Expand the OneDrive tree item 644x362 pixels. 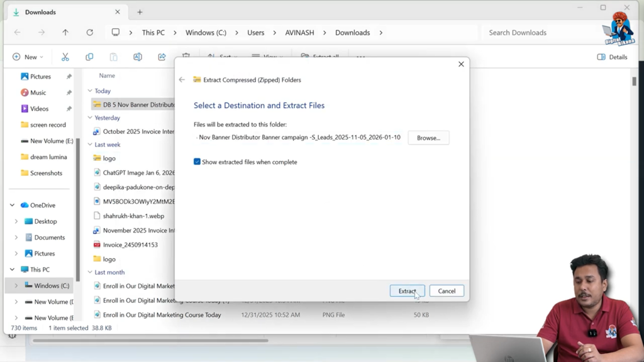(x=11, y=205)
